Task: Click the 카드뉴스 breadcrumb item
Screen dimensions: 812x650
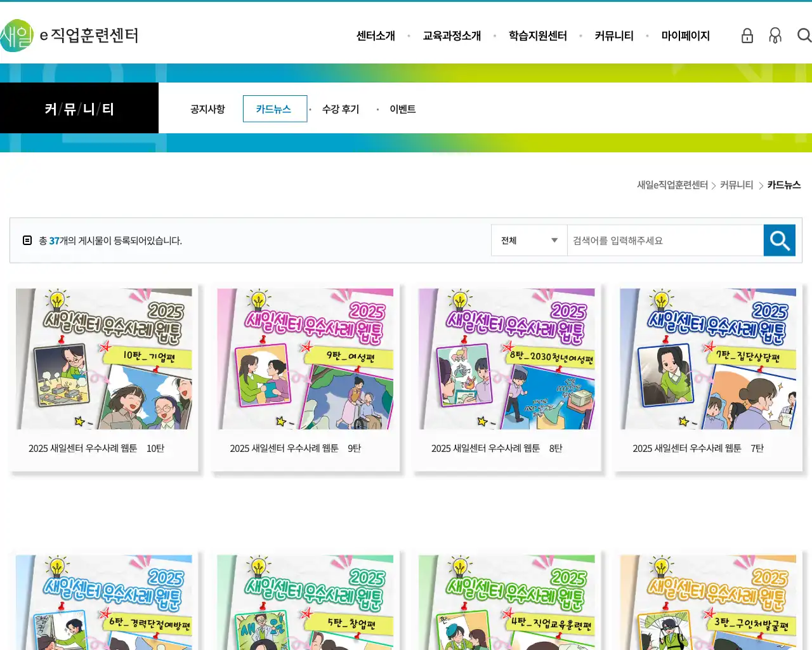Action: [784, 185]
